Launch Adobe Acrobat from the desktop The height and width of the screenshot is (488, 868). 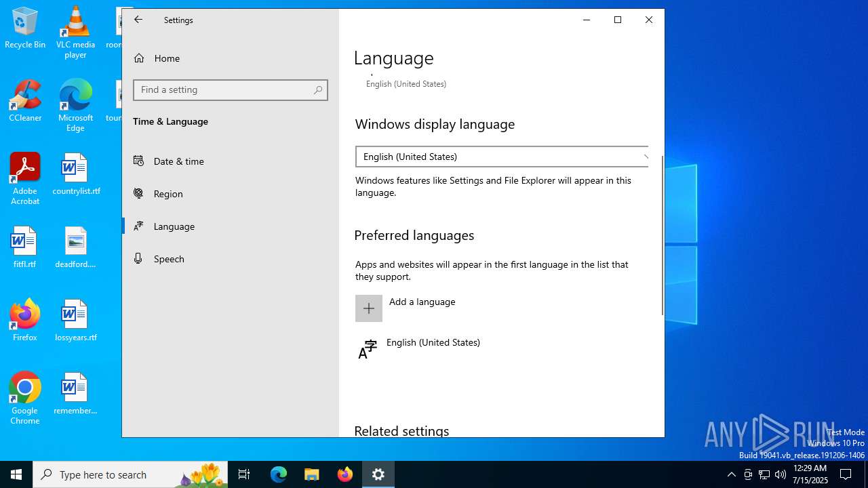click(25, 179)
